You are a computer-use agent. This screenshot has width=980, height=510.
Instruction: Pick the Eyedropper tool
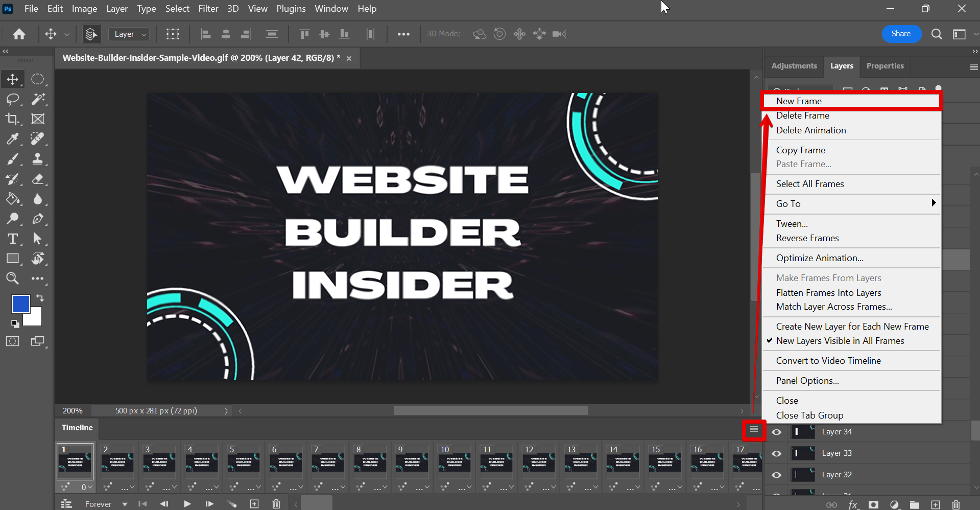coord(12,139)
